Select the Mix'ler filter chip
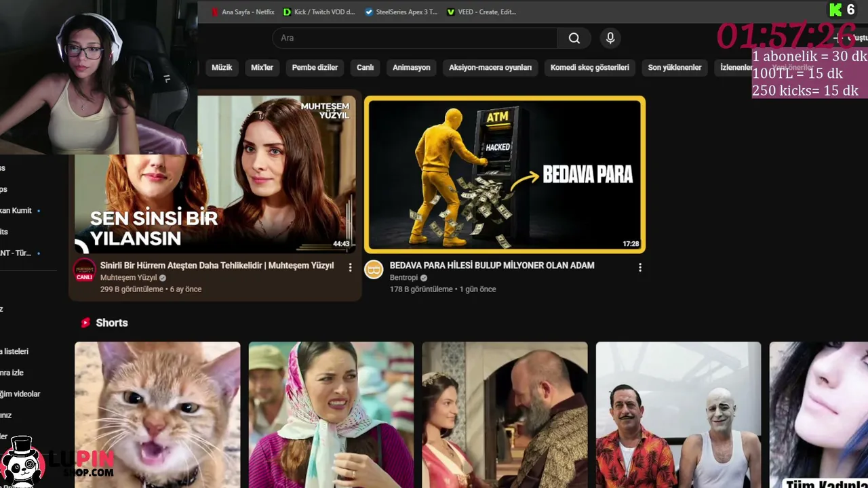The image size is (868, 488). [x=262, y=68]
